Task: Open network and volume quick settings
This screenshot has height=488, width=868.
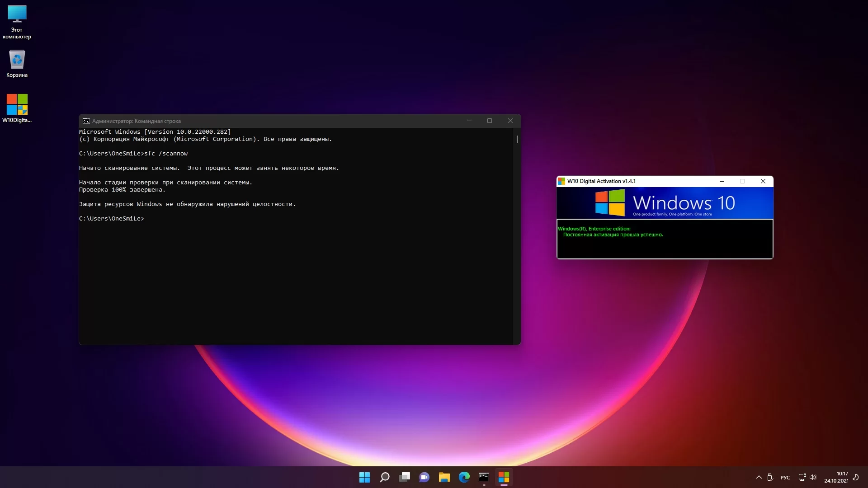Action: [x=807, y=477]
